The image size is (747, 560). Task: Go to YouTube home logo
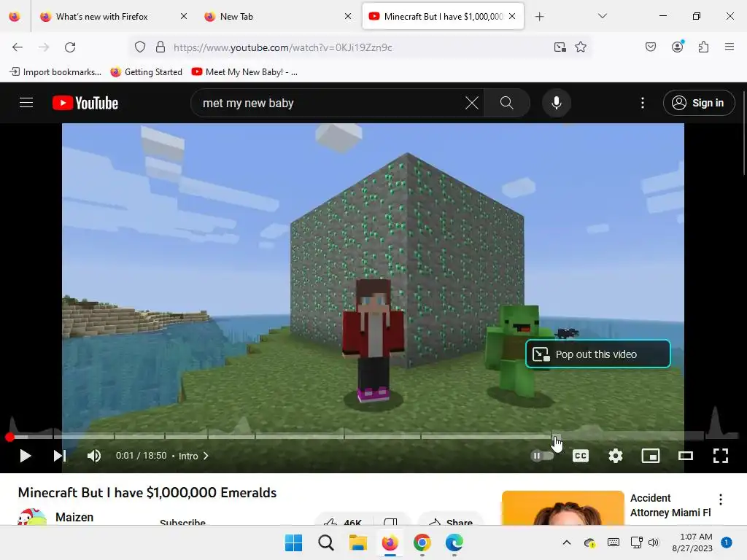click(x=85, y=103)
